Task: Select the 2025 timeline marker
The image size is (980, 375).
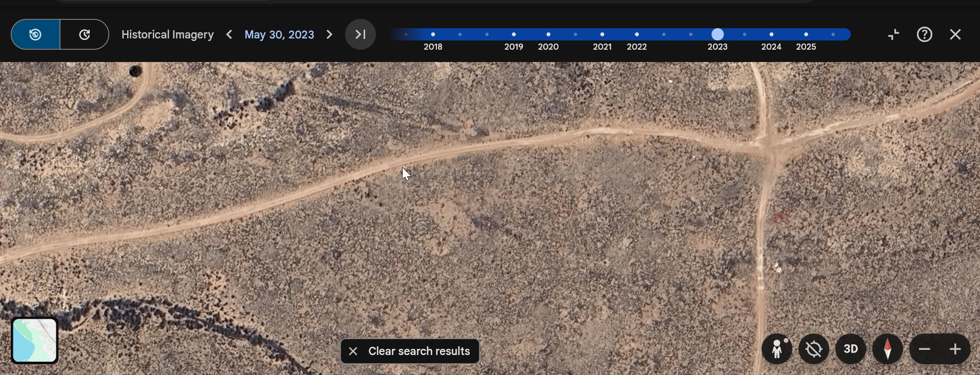Action: tap(806, 34)
